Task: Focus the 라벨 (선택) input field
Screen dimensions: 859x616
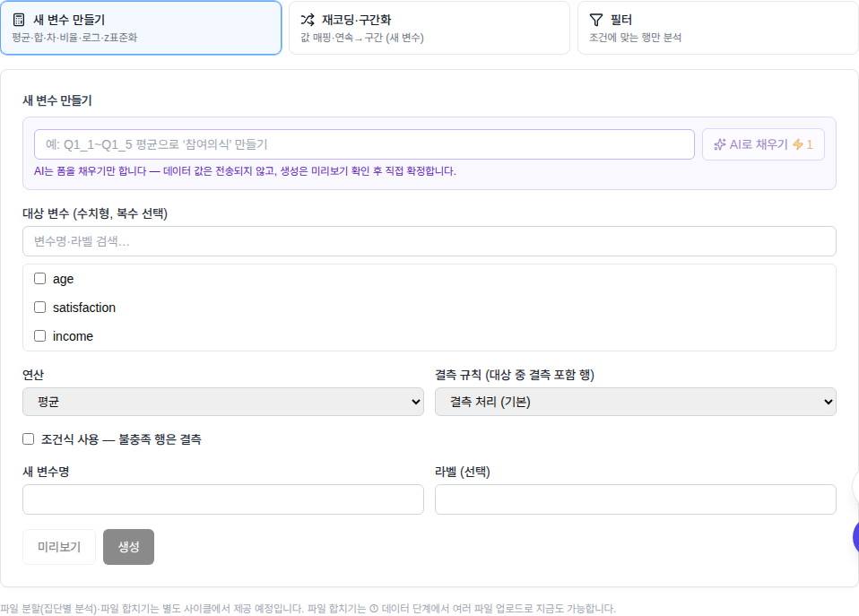Action: [636, 499]
